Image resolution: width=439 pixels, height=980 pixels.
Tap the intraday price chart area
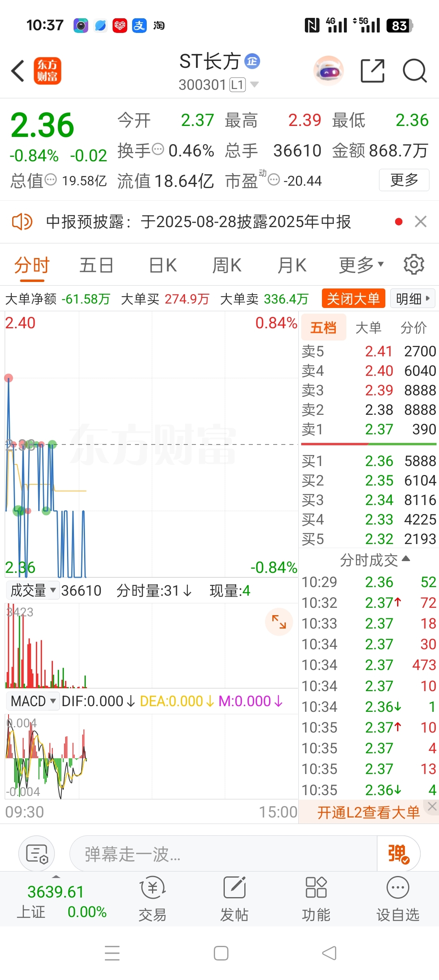point(151,444)
